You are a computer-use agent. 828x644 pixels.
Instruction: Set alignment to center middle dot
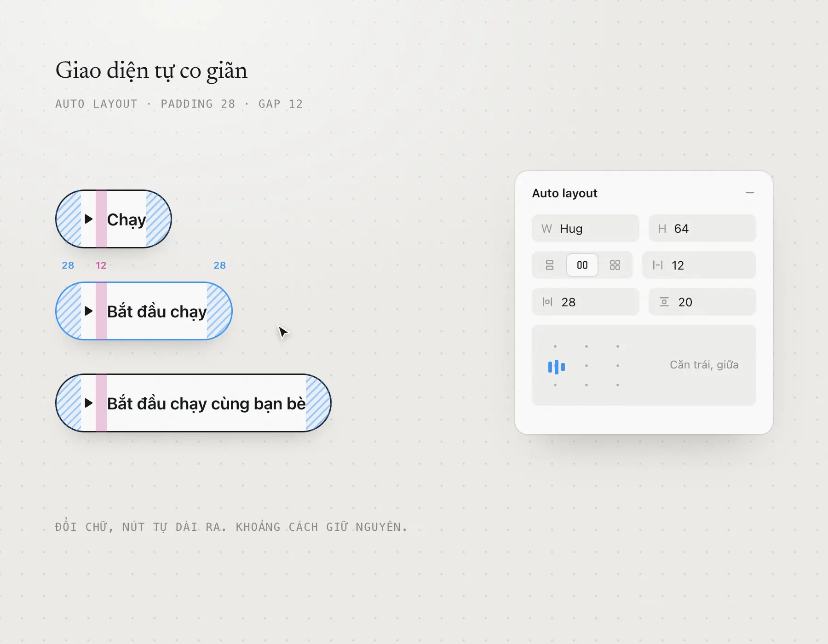tap(586, 366)
